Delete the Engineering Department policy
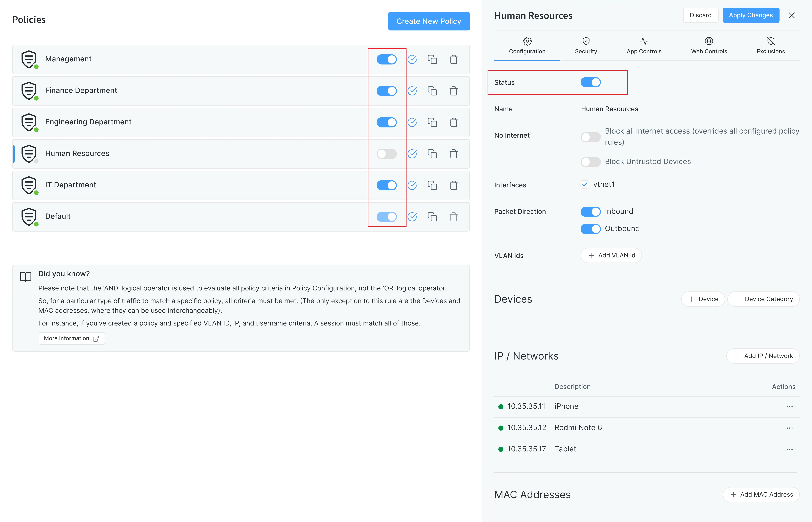This screenshot has height=522, width=812. 454,122
